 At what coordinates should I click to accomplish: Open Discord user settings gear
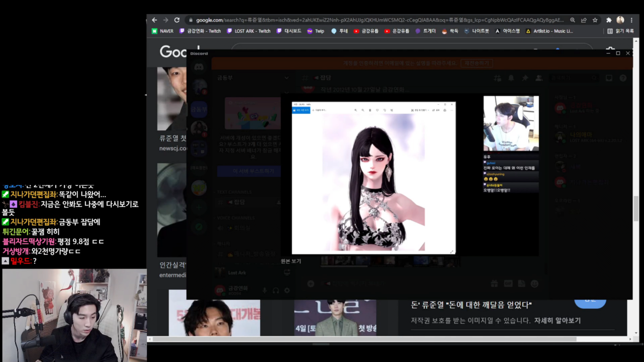coord(287,290)
